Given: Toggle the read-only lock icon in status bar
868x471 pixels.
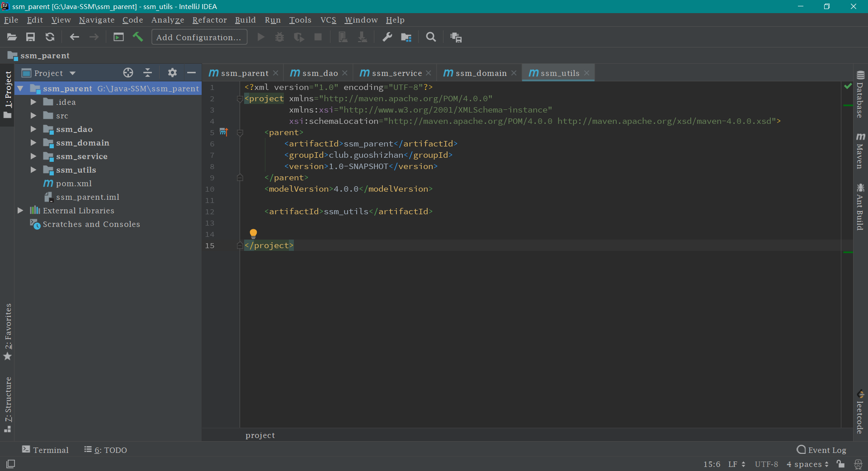Looking at the screenshot, I should (x=840, y=464).
